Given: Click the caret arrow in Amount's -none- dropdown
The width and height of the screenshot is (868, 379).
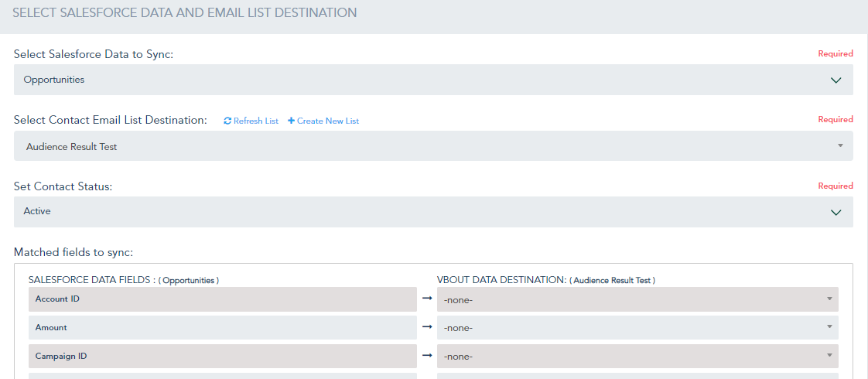Looking at the screenshot, I should pyautogui.click(x=829, y=326).
